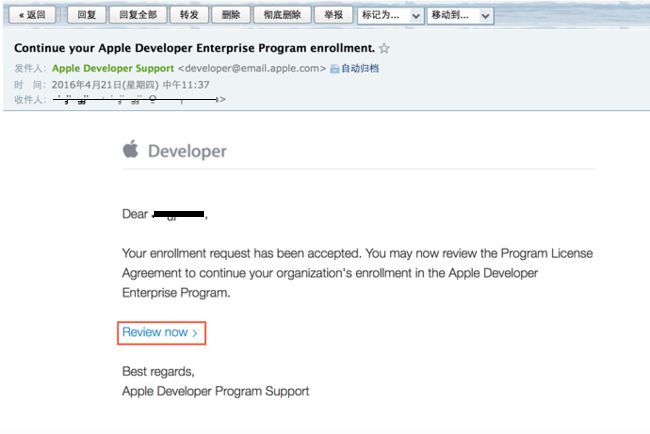The width and height of the screenshot is (650, 434).
Task: Reply using the 回复 button
Action: click(86, 15)
